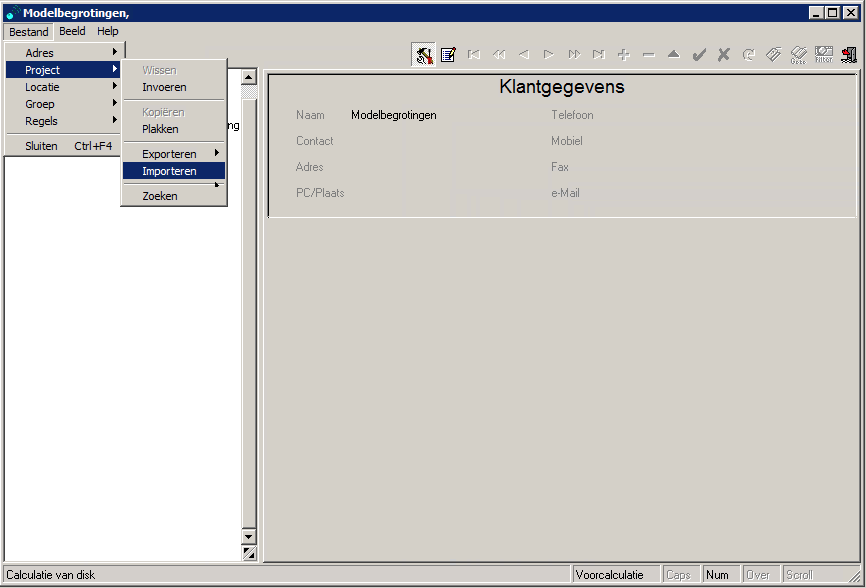This screenshot has width=866, height=588.
Task: Minimize the Modelbegrotingen window
Action: coord(817,12)
